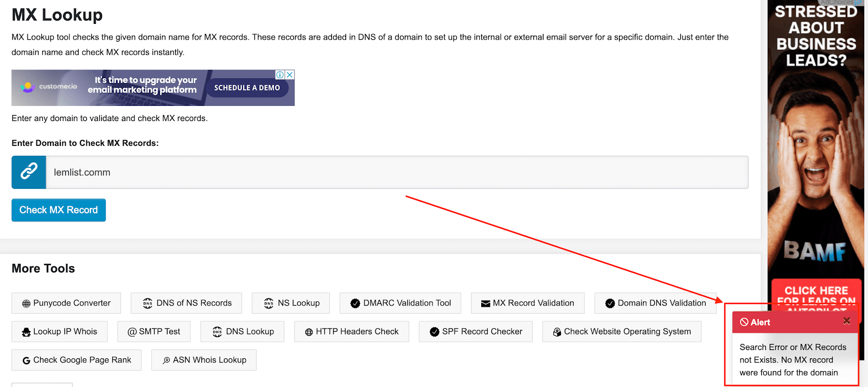Click the alert message text
Screen dimensions: 868x387
click(x=793, y=360)
